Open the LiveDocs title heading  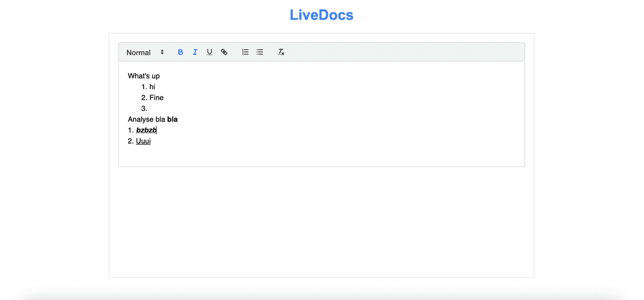(321, 15)
